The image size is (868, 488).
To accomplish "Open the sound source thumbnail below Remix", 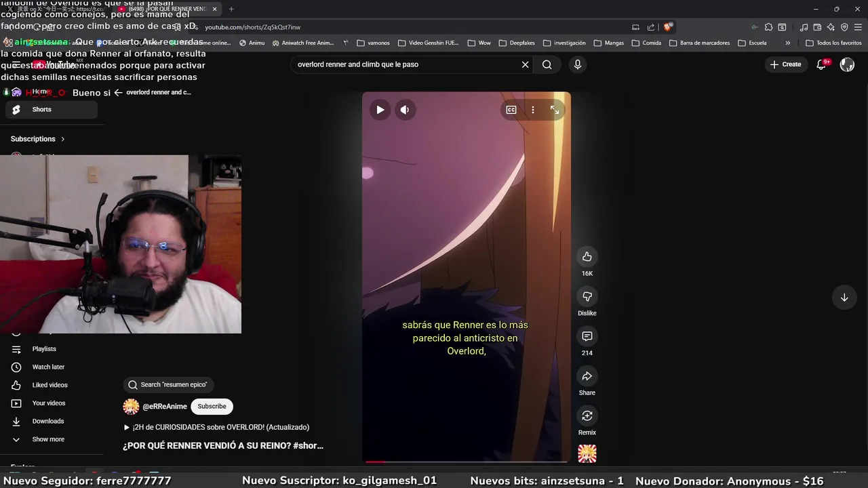I will (587, 453).
